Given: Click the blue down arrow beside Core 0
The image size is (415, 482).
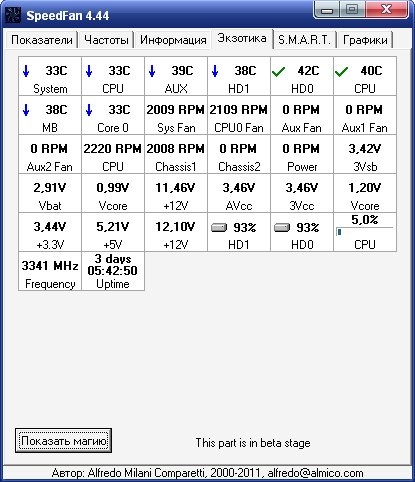Looking at the screenshot, I should pyautogui.click(x=89, y=110).
